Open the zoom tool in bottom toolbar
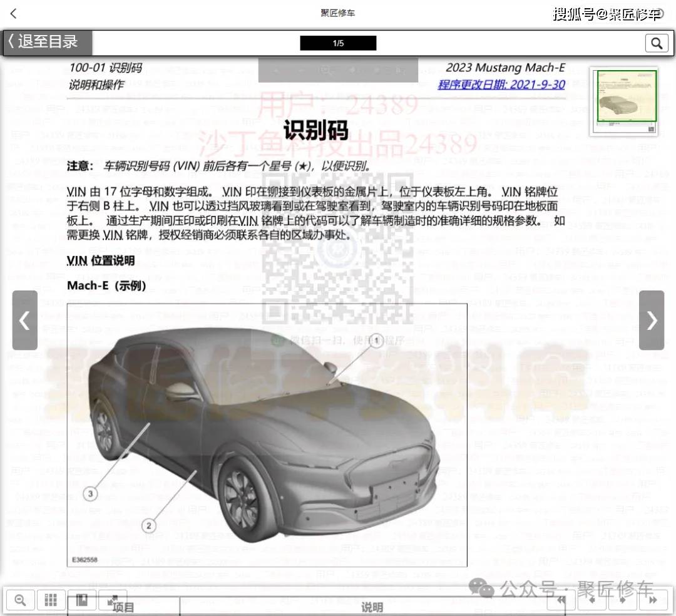Screen dimensions: 676x616 [20, 600]
